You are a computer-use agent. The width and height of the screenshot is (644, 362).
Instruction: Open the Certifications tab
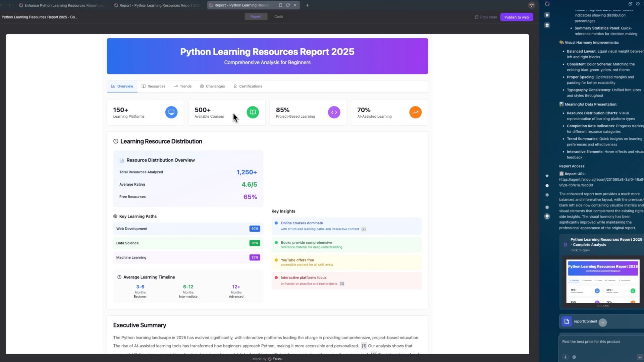pos(248,86)
